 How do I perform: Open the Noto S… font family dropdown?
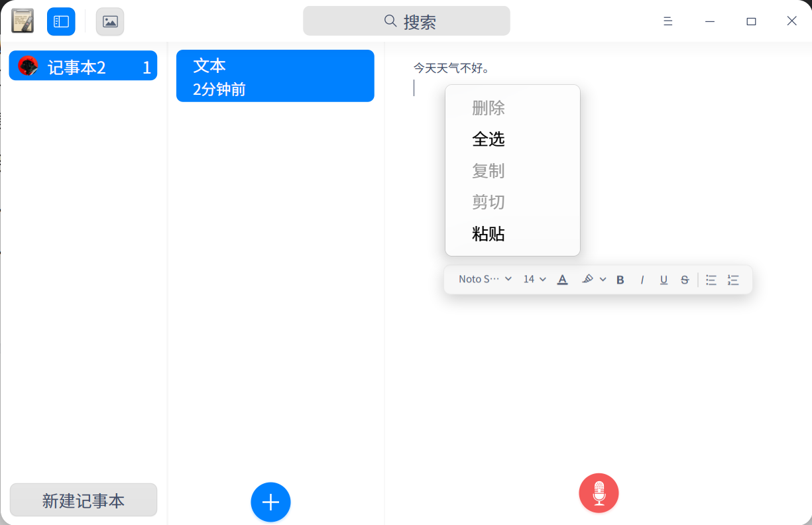pyautogui.click(x=485, y=279)
